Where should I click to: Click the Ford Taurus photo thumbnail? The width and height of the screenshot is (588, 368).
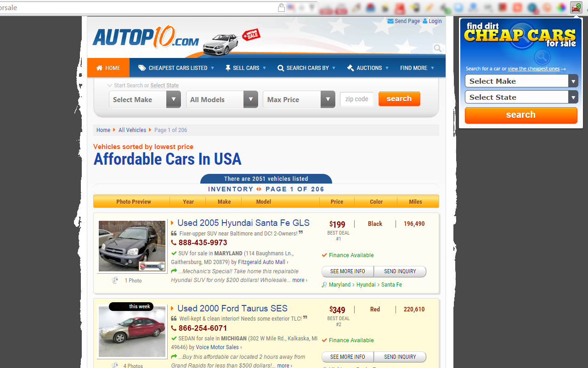tap(132, 332)
